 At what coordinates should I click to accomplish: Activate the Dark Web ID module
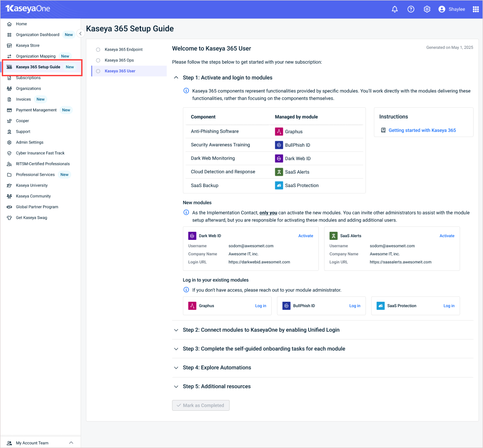[305, 236]
